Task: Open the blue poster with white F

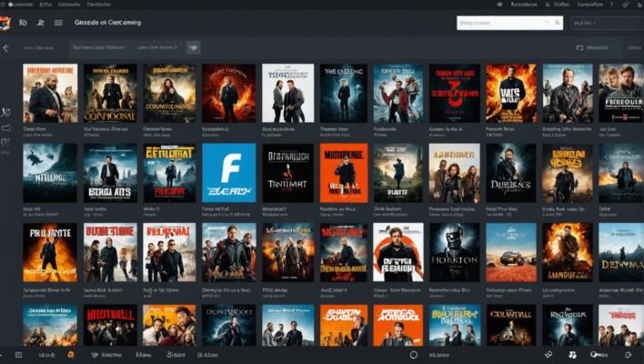Action: coord(229,173)
